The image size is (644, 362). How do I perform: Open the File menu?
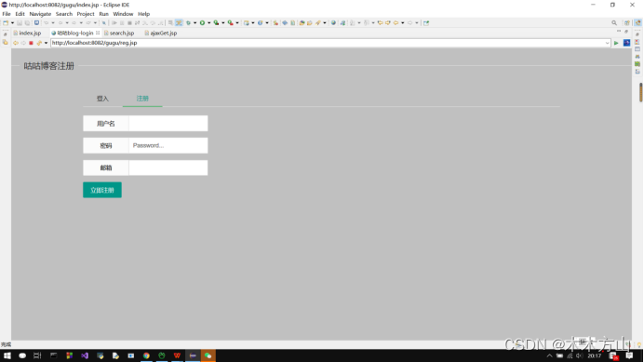click(7, 14)
